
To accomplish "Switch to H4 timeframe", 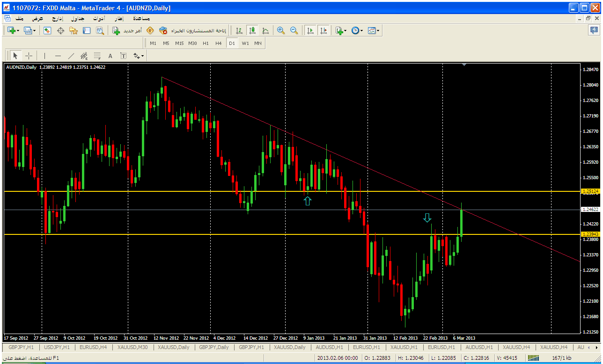I will click(219, 43).
